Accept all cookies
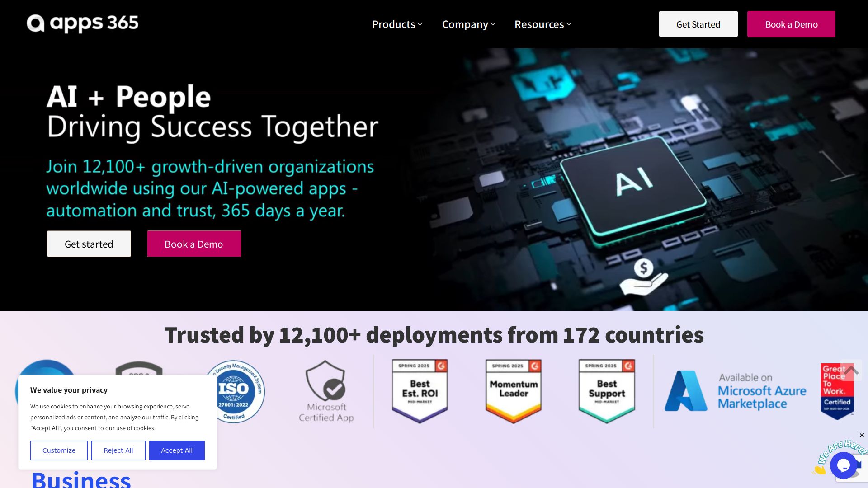Viewport: 868px width, 488px height. click(177, 450)
